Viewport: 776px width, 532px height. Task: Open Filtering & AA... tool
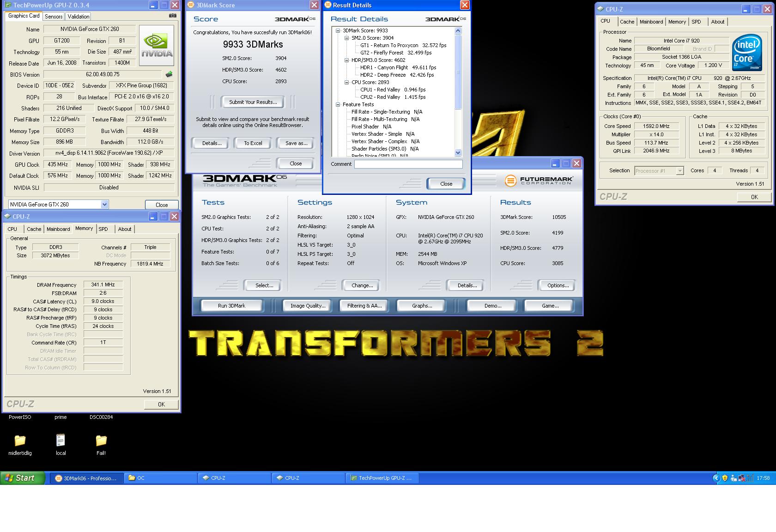click(364, 306)
